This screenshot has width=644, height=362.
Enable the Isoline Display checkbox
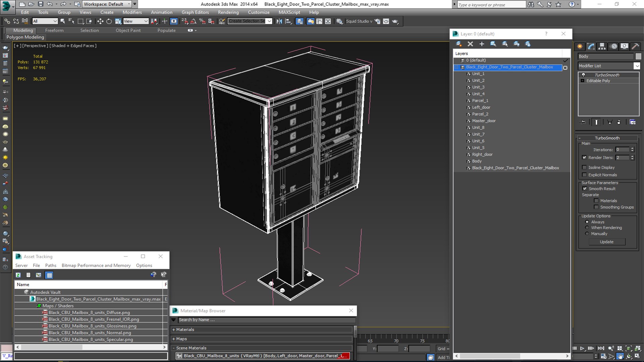tap(584, 167)
